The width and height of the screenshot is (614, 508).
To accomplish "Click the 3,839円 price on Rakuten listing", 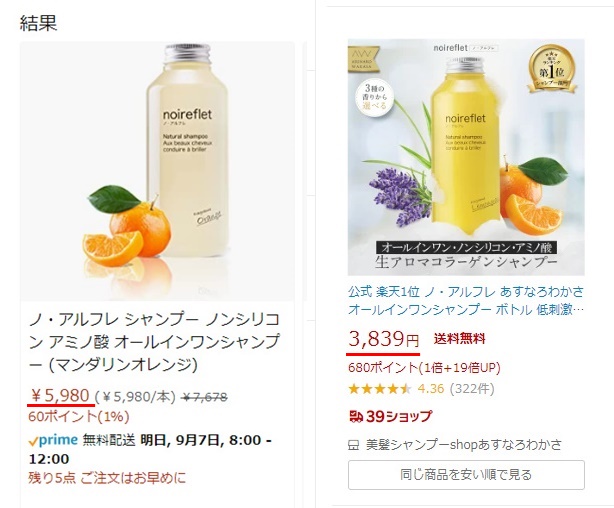I will point(383,339).
